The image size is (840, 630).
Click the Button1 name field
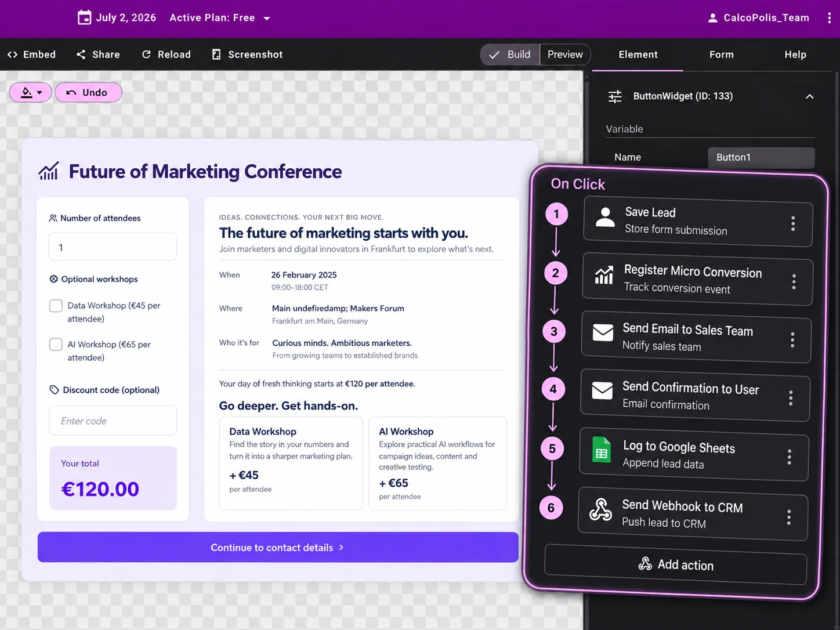point(761,157)
